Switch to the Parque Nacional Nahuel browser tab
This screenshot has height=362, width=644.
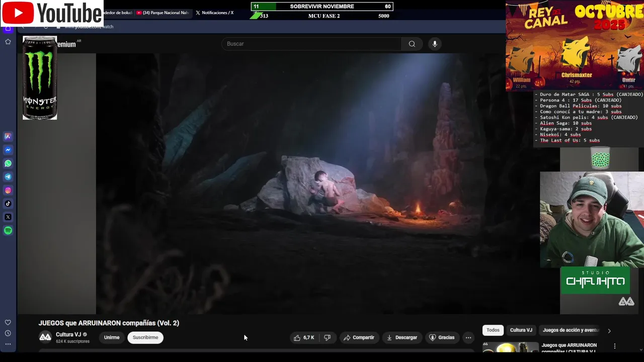(x=163, y=13)
